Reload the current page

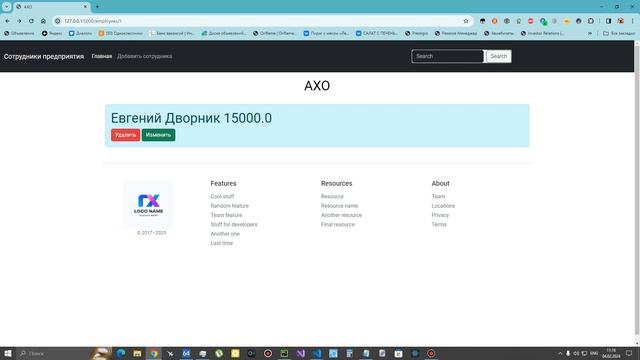[x=31, y=21]
